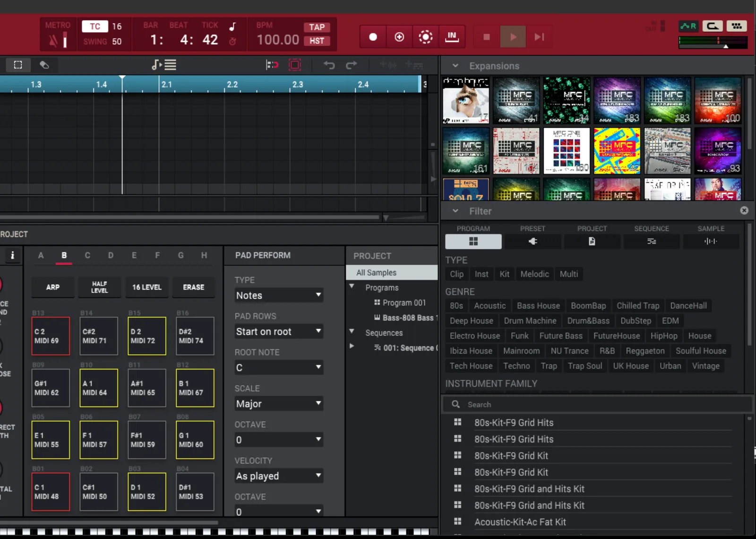This screenshot has width=756, height=539.
Task: Click the record button in transport
Action: [x=373, y=37]
